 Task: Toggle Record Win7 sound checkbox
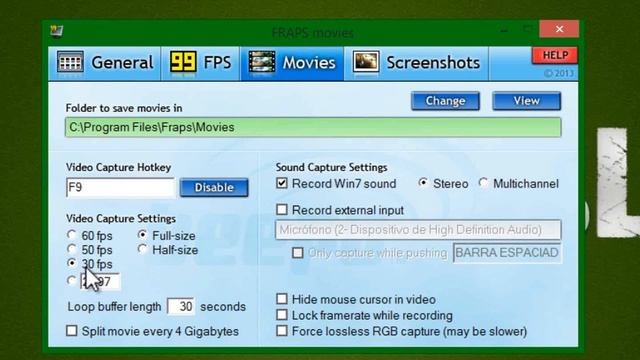pos(282,183)
